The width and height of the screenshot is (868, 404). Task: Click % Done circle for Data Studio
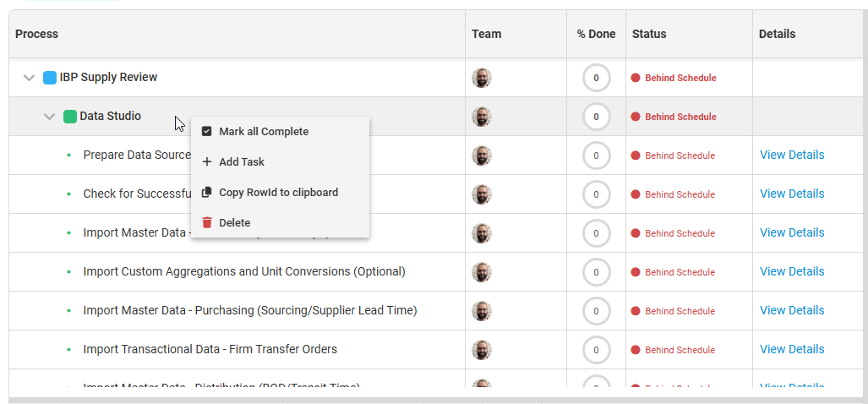(596, 117)
